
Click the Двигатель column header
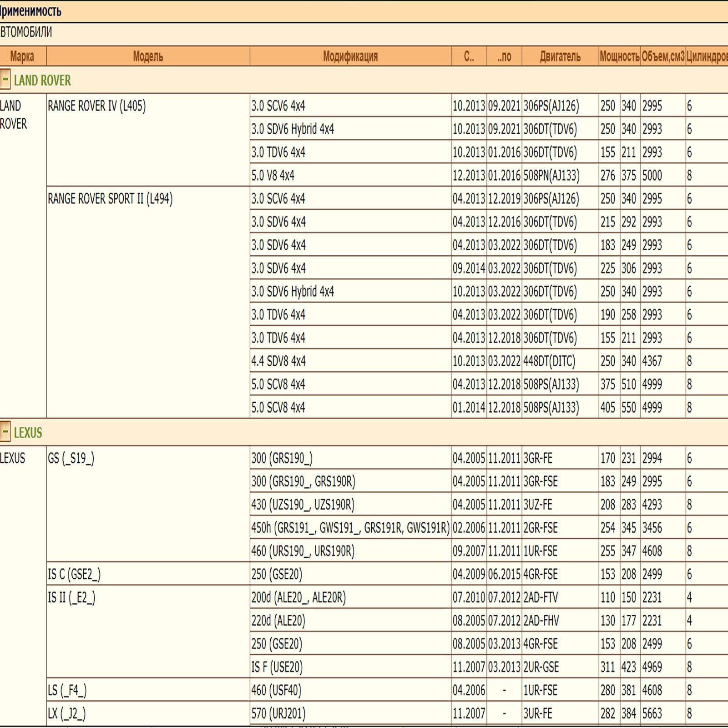[x=560, y=56]
